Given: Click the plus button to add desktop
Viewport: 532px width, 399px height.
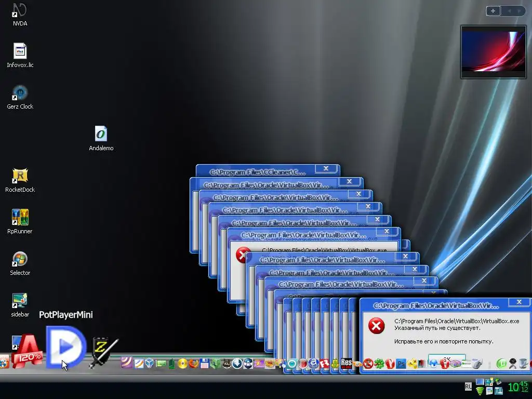Looking at the screenshot, I should point(493,11).
